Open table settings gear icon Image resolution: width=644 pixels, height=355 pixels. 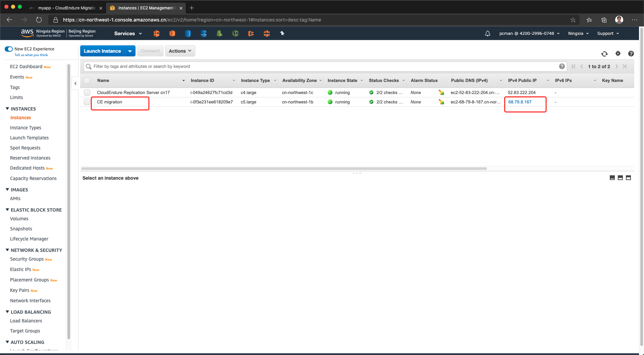(618, 53)
